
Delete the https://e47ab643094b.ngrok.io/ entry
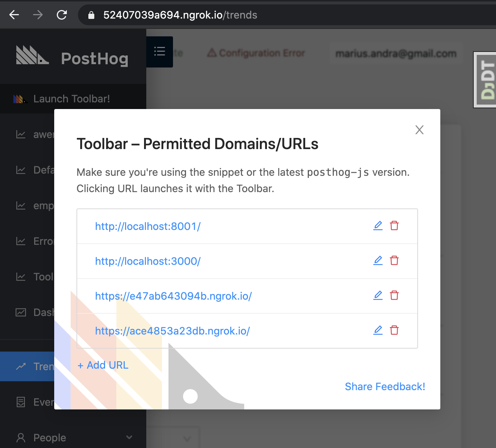[x=394, y=296]
